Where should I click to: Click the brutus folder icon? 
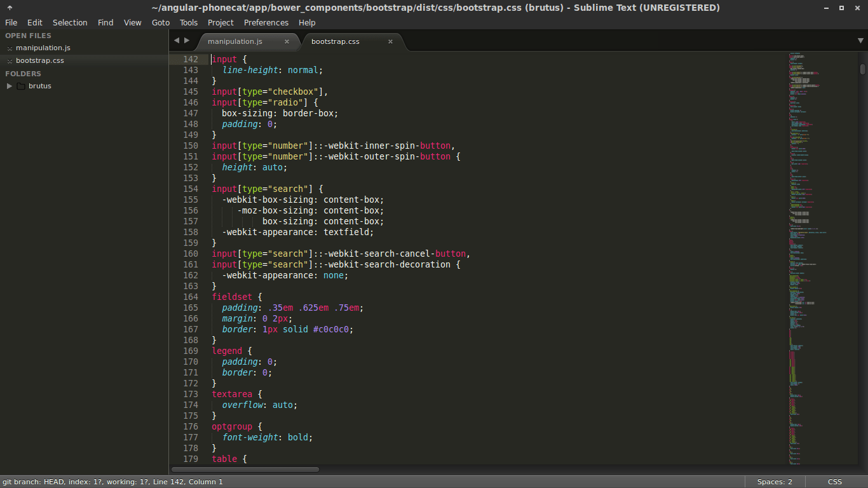click(x=21, y=86)
